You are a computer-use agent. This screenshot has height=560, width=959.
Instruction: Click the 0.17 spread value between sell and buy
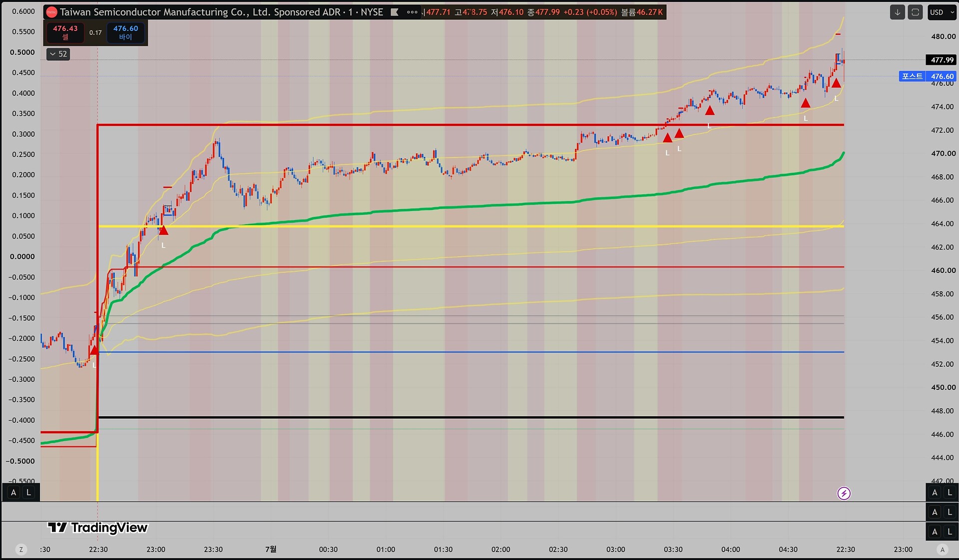[x=95, y=32]
